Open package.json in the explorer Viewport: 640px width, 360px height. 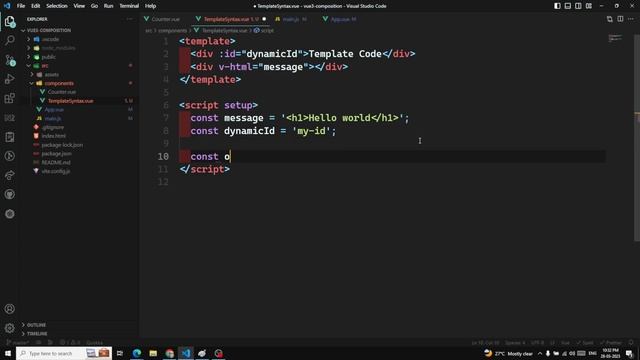click(x=56, y=153)
